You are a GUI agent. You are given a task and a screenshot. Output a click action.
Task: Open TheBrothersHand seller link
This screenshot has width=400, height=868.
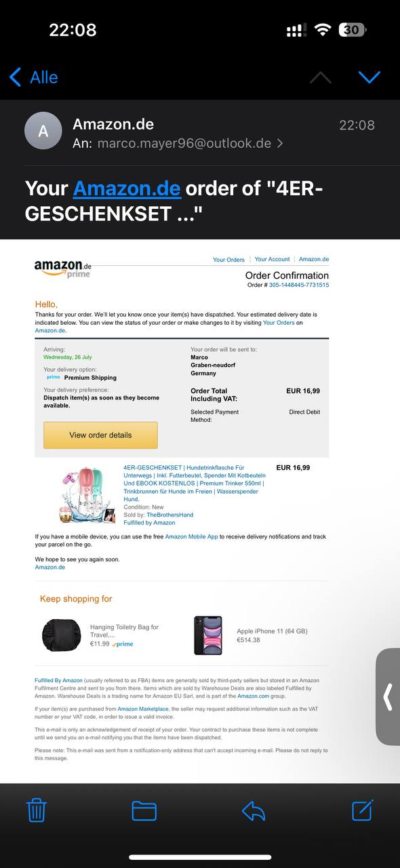169,515
